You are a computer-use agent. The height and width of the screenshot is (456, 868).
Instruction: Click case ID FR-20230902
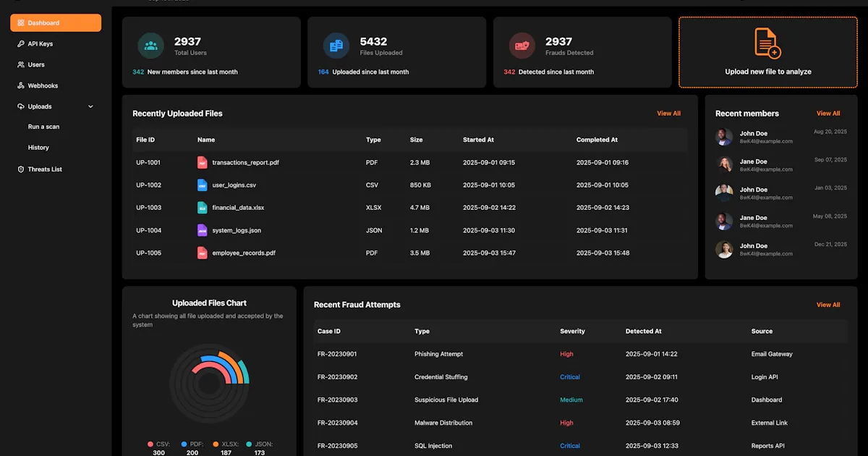pos(337,377)
